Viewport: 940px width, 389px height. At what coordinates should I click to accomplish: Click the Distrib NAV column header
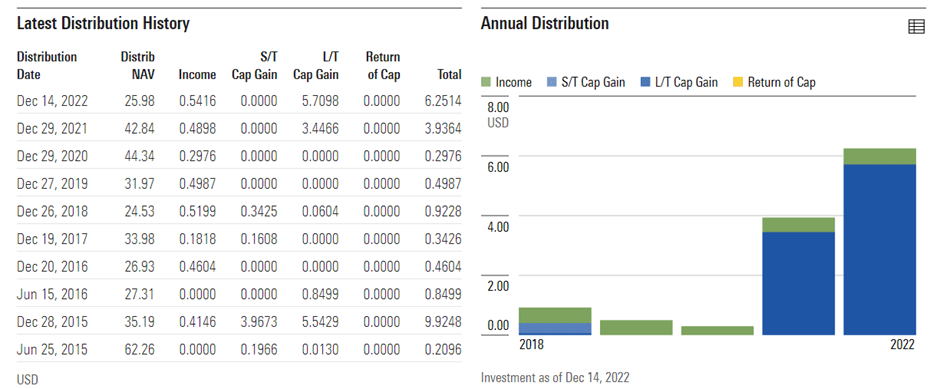(x=138, y=66)
